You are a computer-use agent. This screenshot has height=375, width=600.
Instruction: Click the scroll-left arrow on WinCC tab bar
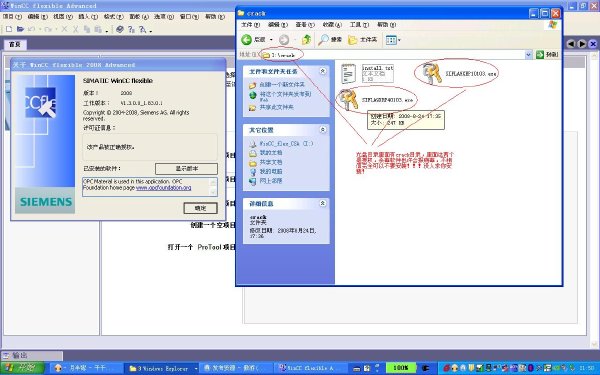tap(571, 44)
